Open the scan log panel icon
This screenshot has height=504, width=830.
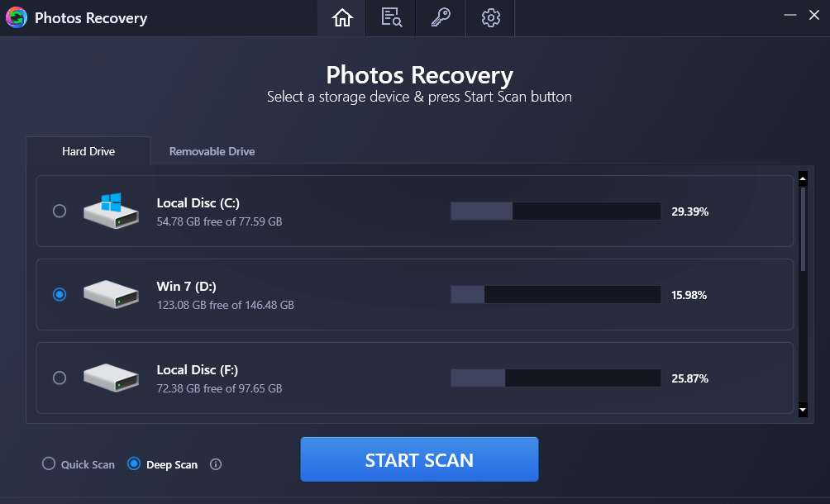point(390,17)
